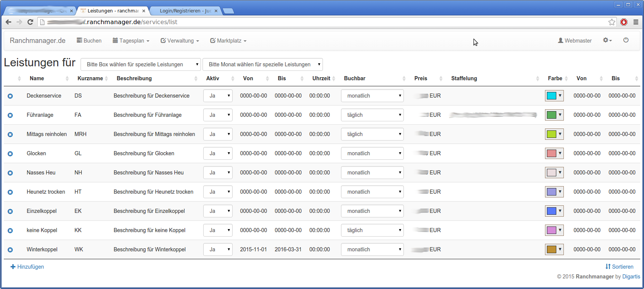Click the red Opera extension icon
The width and height of the screenshot is (644, 289).
click(x=624, y=22)
